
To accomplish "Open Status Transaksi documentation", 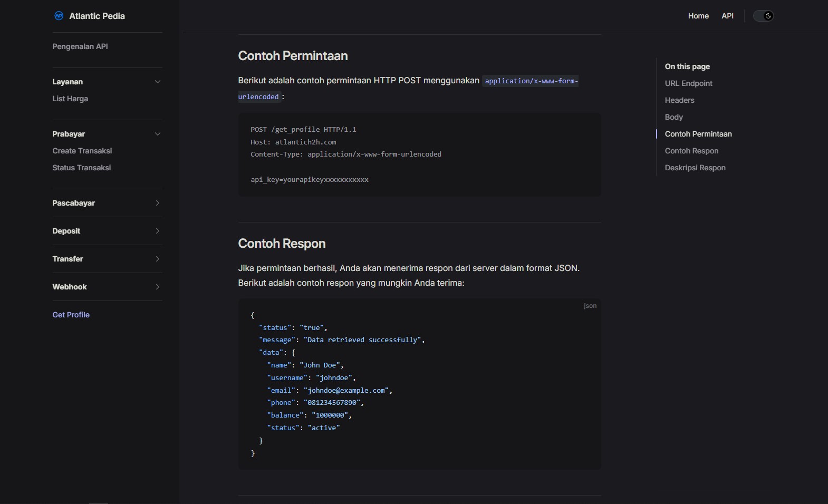I will coord(82,168).
